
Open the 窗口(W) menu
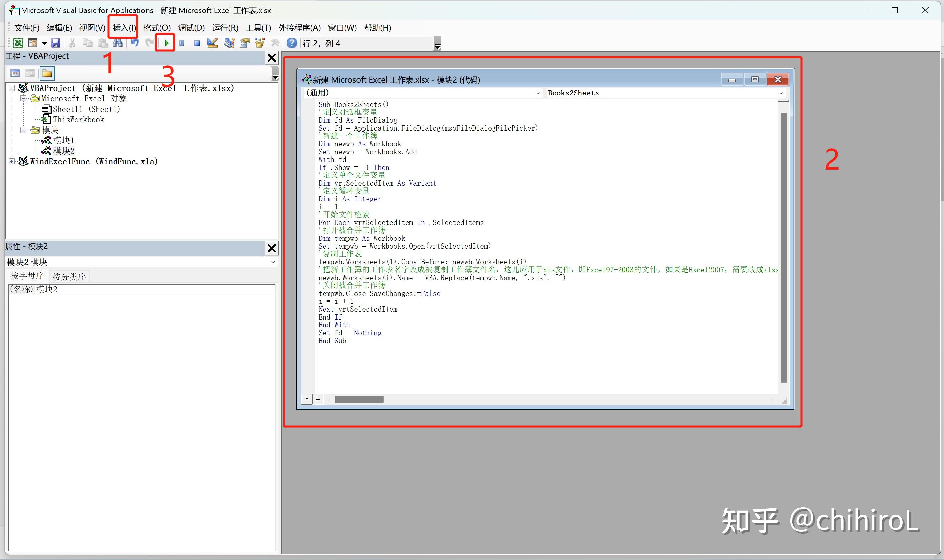click(x=342, y=28)
